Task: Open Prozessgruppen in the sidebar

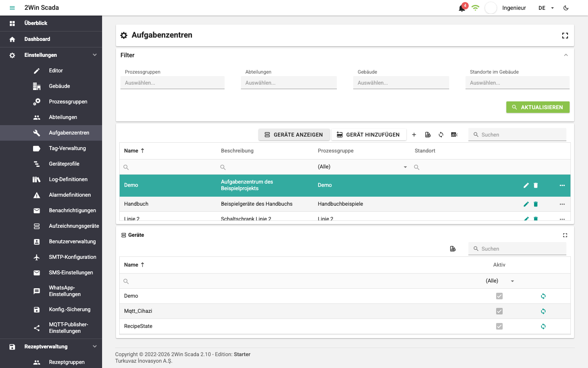Action: tap(51, 102)
